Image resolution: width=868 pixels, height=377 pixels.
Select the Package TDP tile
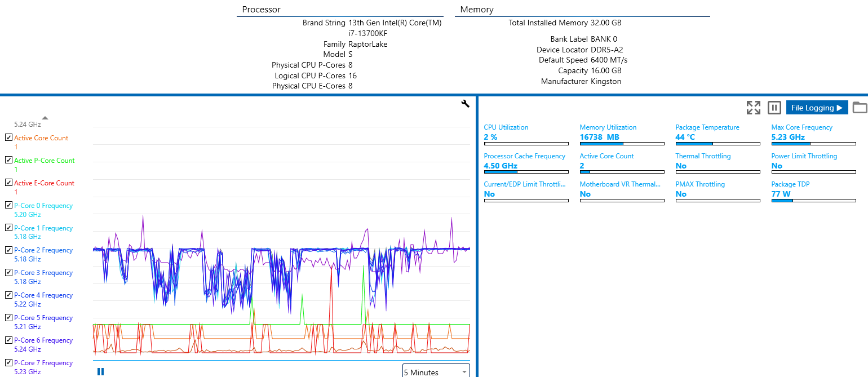click(813, 192)
